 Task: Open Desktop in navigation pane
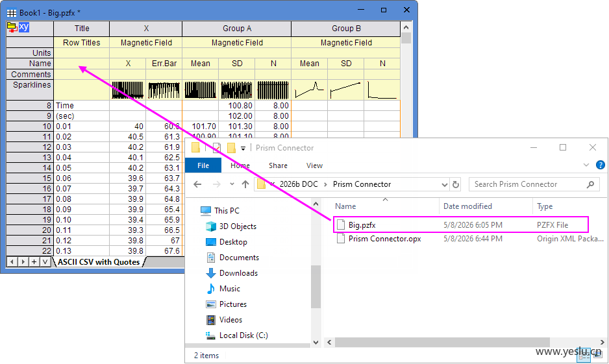tap(226, 242)
